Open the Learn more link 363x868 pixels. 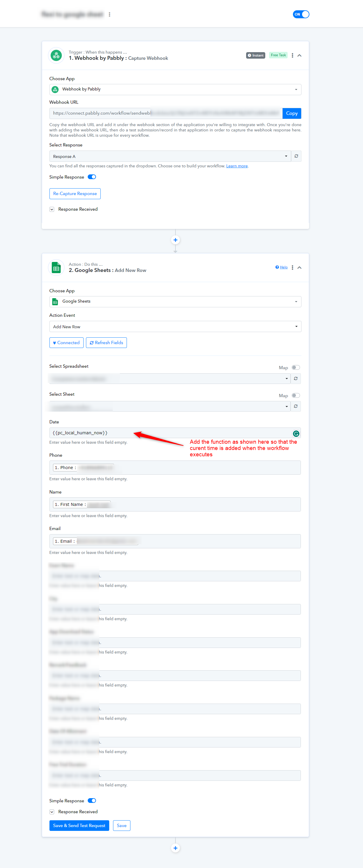237,166
